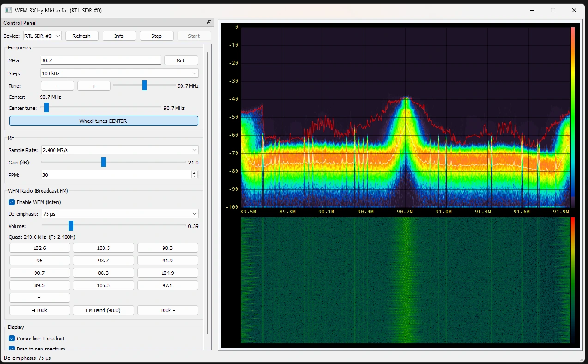Expand the Step 100 kHz dropdown
Viewport: 588px width, 364px height.
(120, 73)
